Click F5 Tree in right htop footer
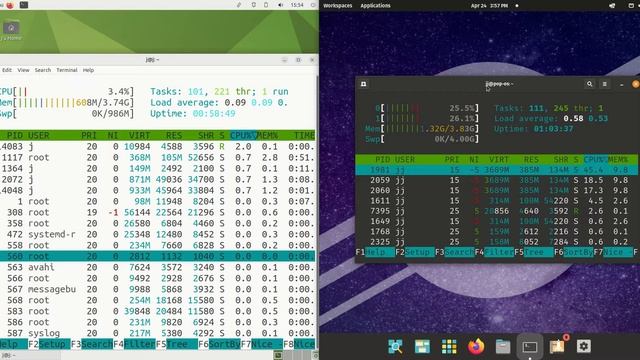 click(533, 252)
